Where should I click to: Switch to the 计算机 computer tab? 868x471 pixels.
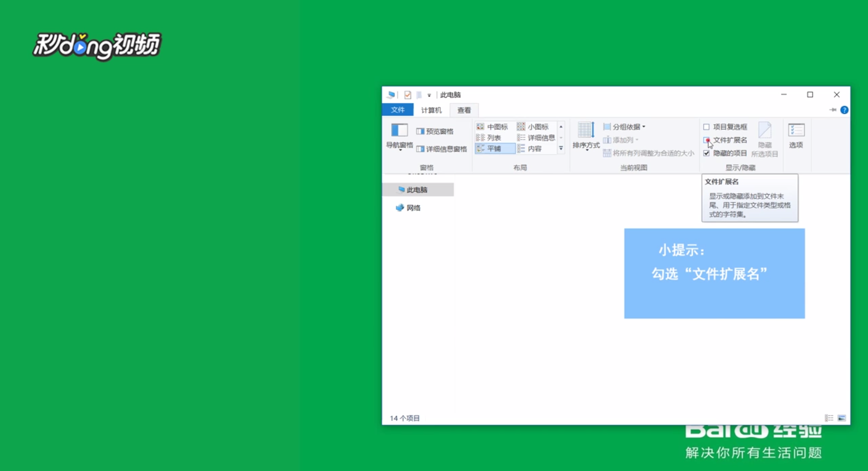tap(431, 110)
